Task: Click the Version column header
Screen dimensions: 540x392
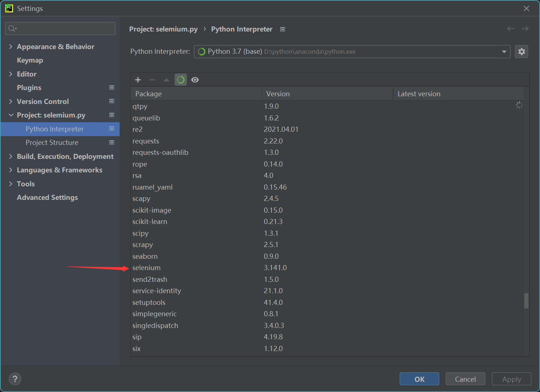Action: point(327,94)
